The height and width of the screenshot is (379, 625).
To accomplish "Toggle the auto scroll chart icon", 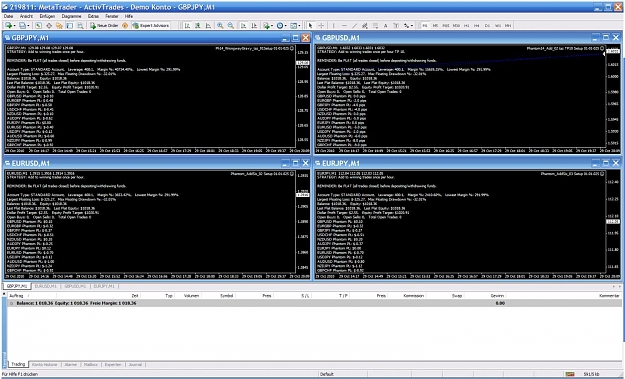I will (x=244, y=26).
